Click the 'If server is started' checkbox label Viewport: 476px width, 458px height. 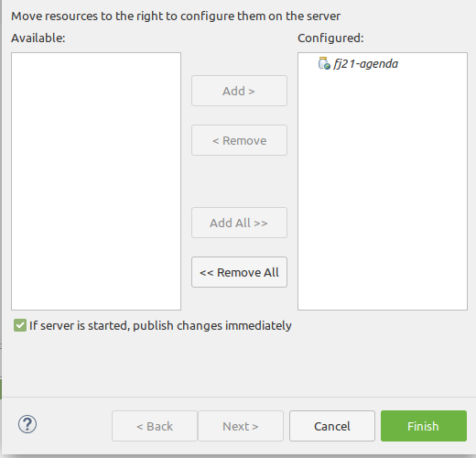[x=160, y=325]
